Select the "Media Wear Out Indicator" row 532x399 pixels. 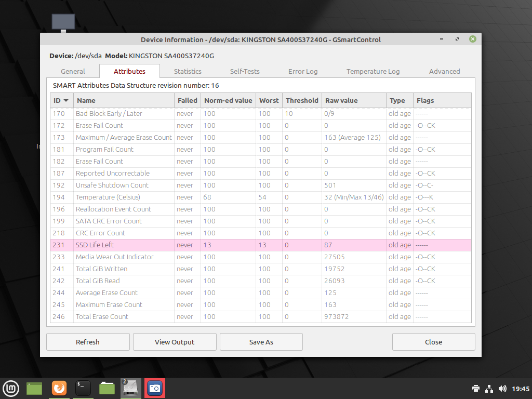[261, 257]
